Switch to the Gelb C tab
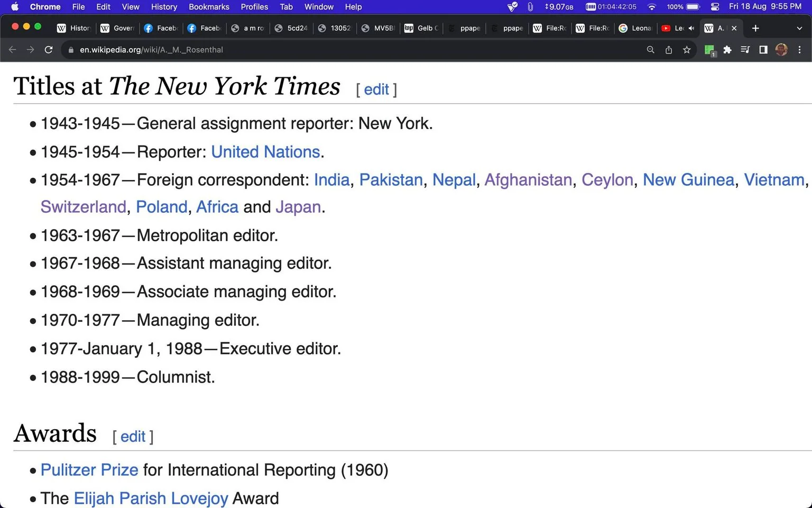 [x=422, y=28]
